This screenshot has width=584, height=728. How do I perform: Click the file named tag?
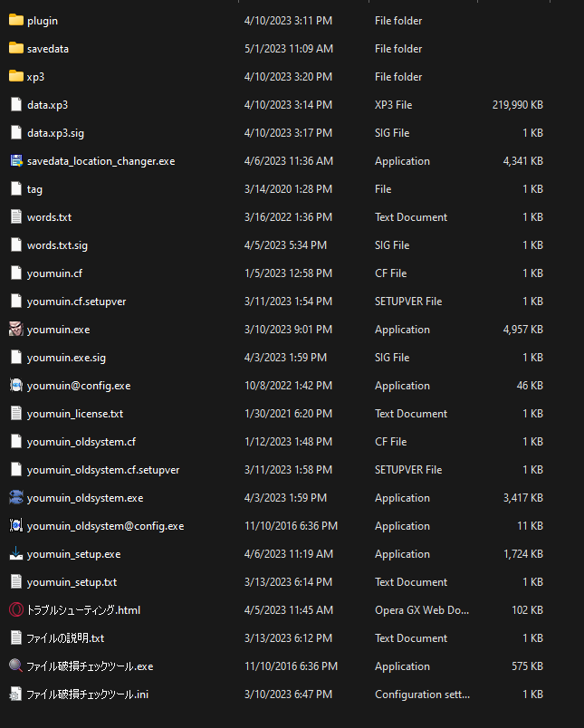point(34,189)
